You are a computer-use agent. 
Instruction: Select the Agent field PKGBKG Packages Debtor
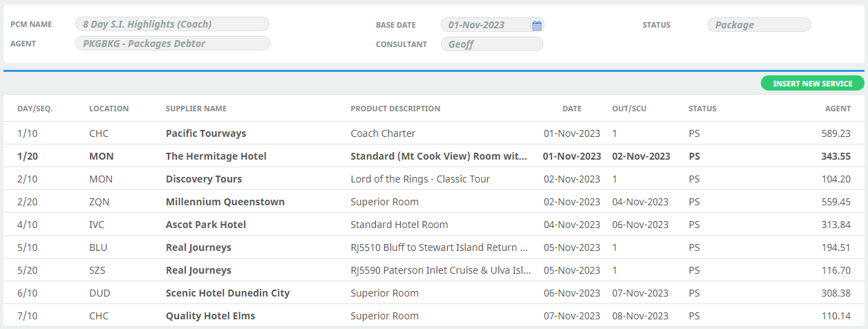pyautogui.click(x=172, y=44)
